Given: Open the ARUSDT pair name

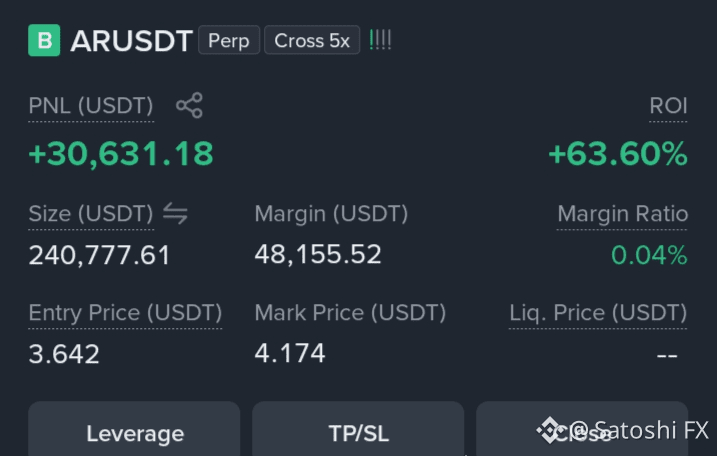Looking at the screenshot, I should click(x=131, y=41).
